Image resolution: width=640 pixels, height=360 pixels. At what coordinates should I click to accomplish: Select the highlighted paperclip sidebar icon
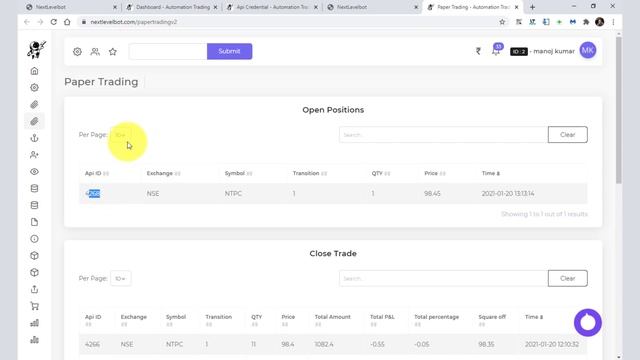(34, 121)
